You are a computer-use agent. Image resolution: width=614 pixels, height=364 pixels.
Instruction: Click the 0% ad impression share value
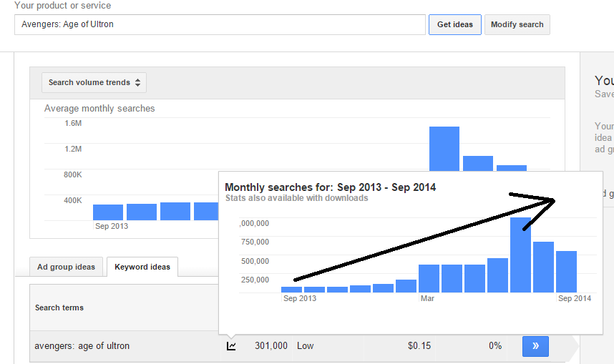coord(495,346)
